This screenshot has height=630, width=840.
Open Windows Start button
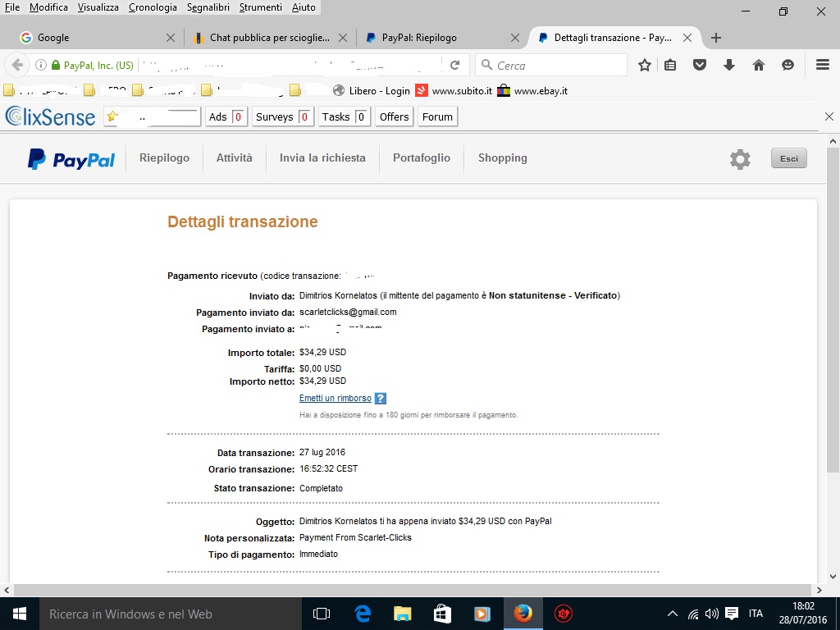click(20, 614)
